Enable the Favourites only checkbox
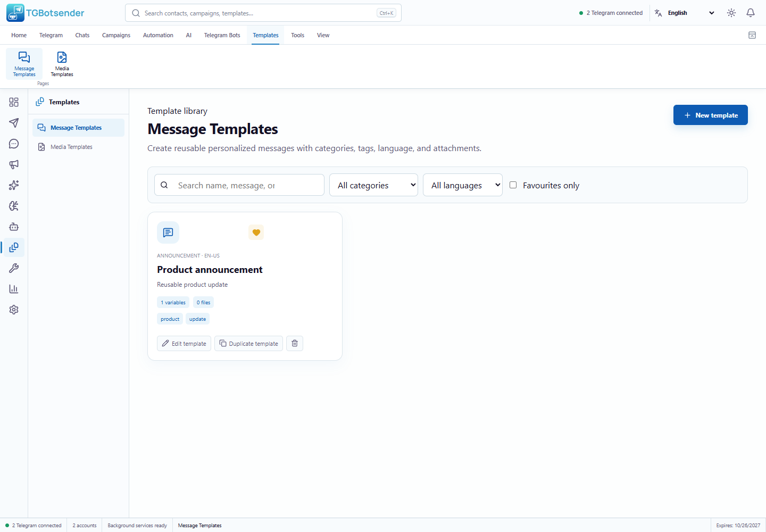The width and height of the screenshot is (766, 532). pos(513,185)
